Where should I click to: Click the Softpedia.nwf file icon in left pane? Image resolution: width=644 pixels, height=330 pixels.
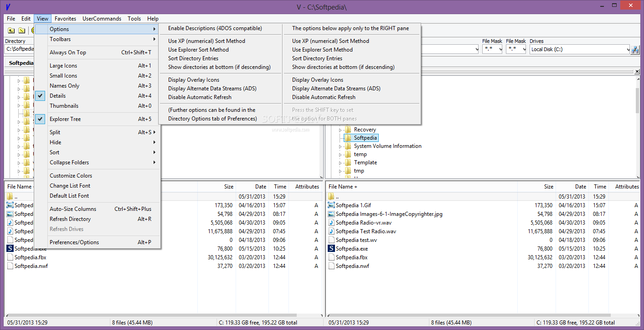tap(10, 266)
